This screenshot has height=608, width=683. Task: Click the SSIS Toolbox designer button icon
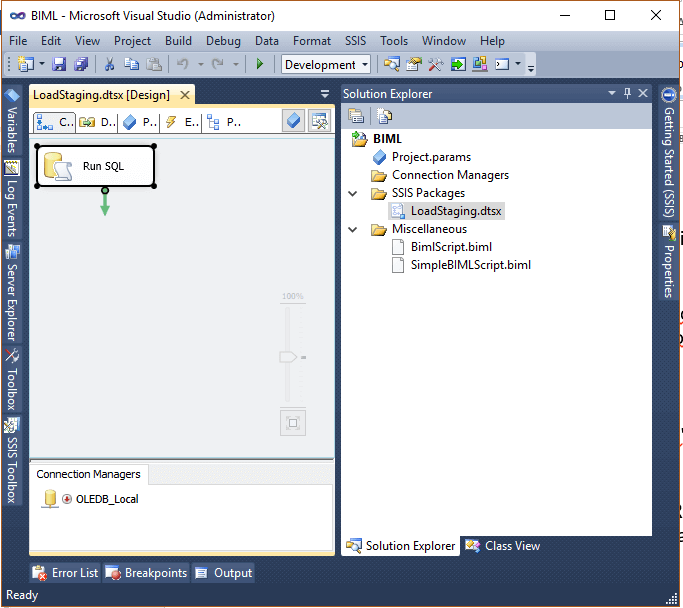319,121
